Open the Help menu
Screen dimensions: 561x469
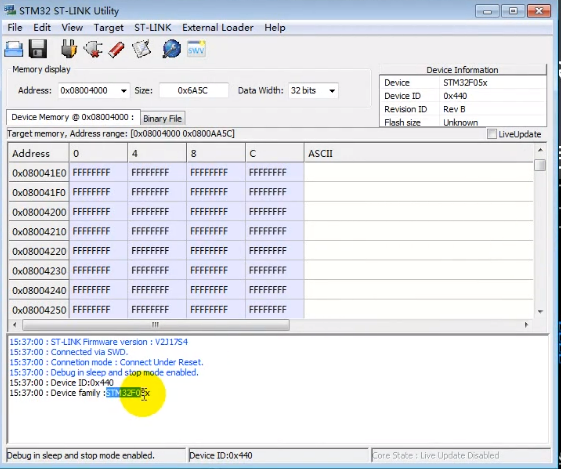pos(275,28)
